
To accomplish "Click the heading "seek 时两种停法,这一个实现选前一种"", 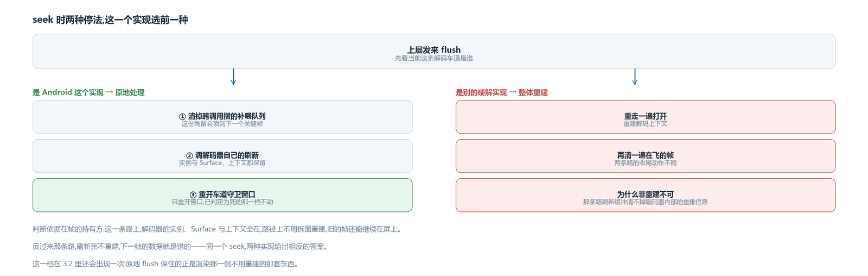I will pos(110,20).
